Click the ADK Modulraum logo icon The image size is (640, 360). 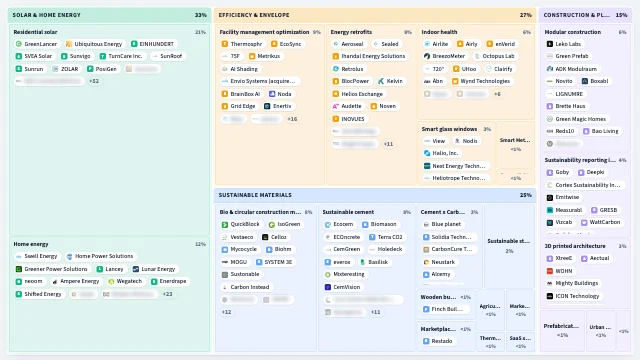[x=550, y=69]
